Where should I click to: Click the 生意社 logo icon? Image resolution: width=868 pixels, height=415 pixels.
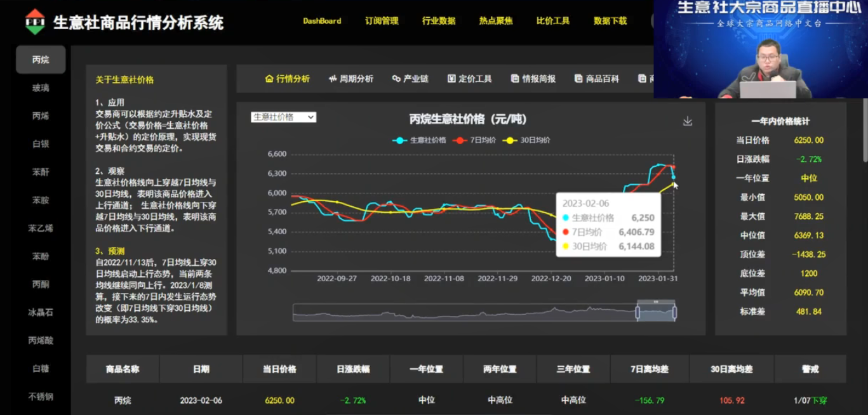pos(35,22)
